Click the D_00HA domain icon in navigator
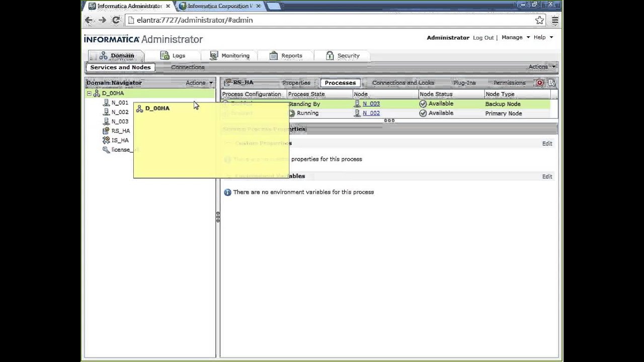This screenshot has width=644, height=362. click(x=97, y=94)
